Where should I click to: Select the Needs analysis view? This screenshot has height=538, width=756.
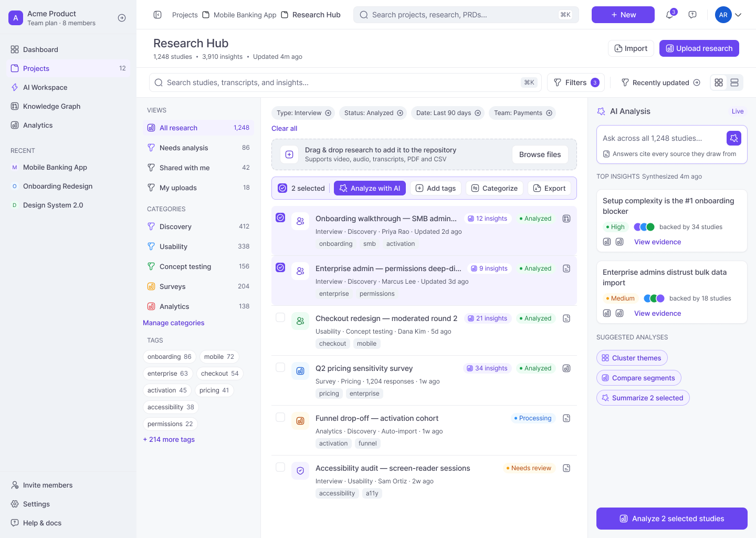198,148
